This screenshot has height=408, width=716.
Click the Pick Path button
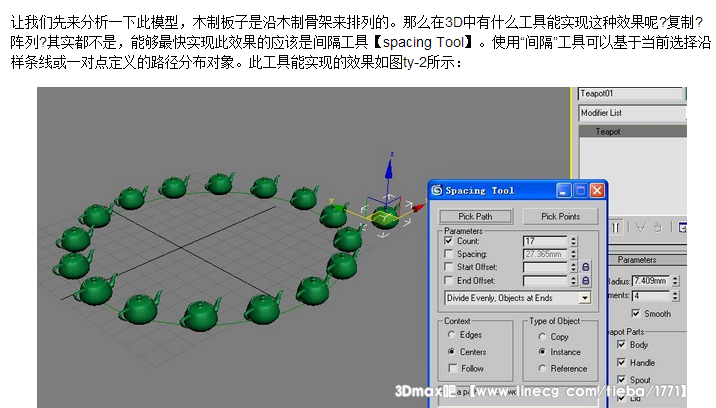pyautogui.click(x=475, y=217)
